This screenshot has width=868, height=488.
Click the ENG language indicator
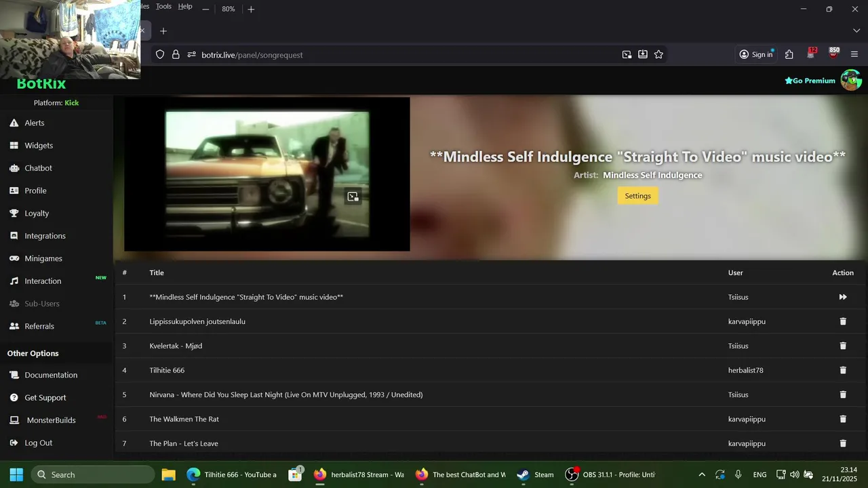[759, 474]
